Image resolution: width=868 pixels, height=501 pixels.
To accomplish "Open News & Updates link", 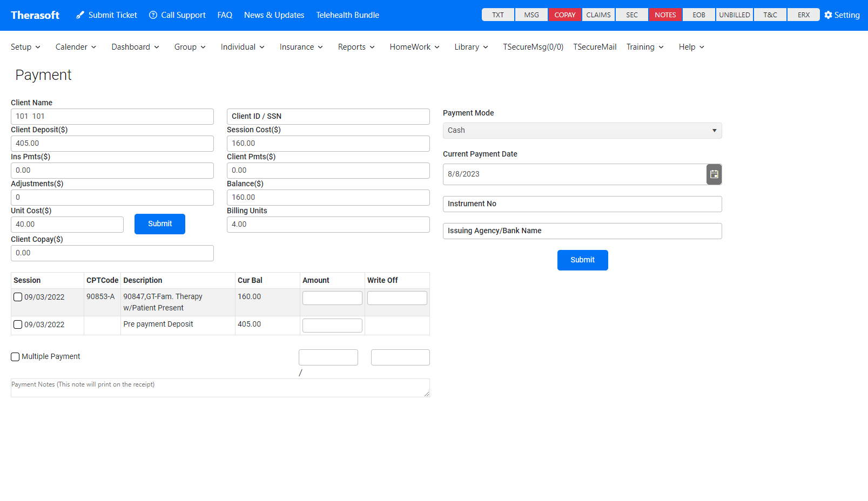I will tap(274, 15).
